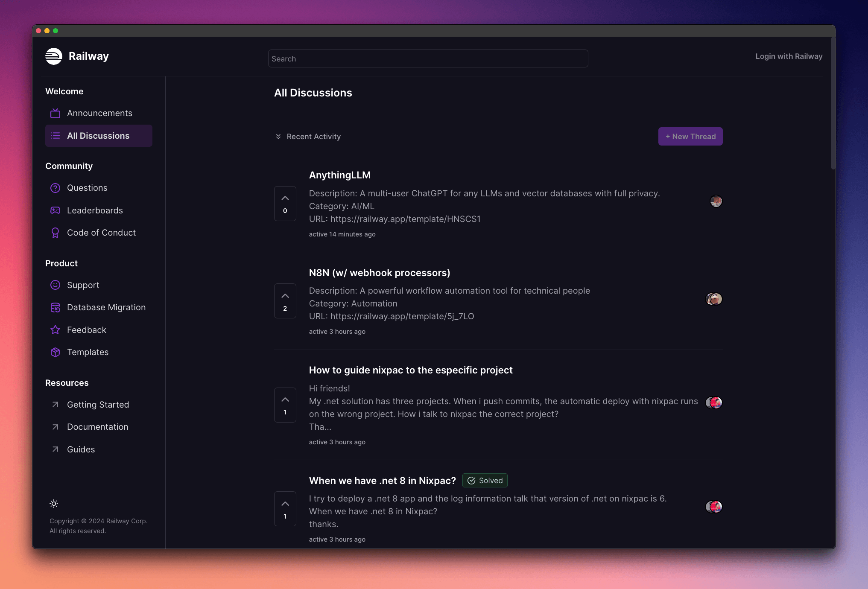Click the Announcements icon in sidebar
This screenshot has height=589, width=868.
[x=55, y=113]
